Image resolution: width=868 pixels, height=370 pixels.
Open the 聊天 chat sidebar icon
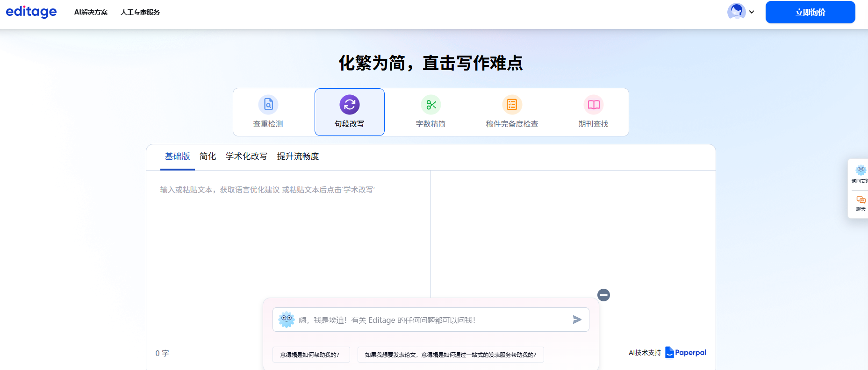pyautogui.click(x=860, y=202)
